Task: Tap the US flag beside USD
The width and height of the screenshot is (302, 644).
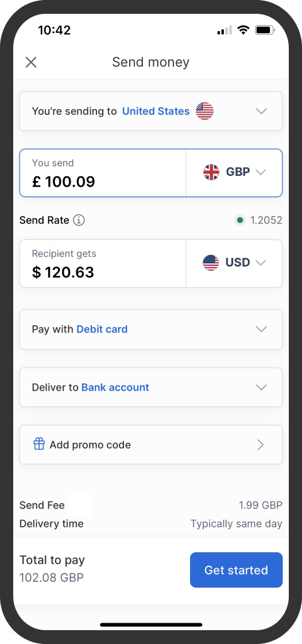Action: (211, 263)
